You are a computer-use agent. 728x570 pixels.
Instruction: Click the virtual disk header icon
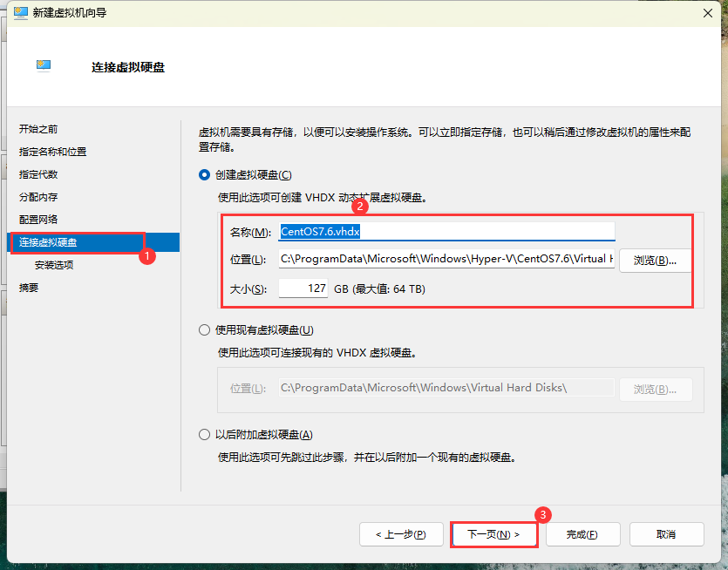(44, 65)
